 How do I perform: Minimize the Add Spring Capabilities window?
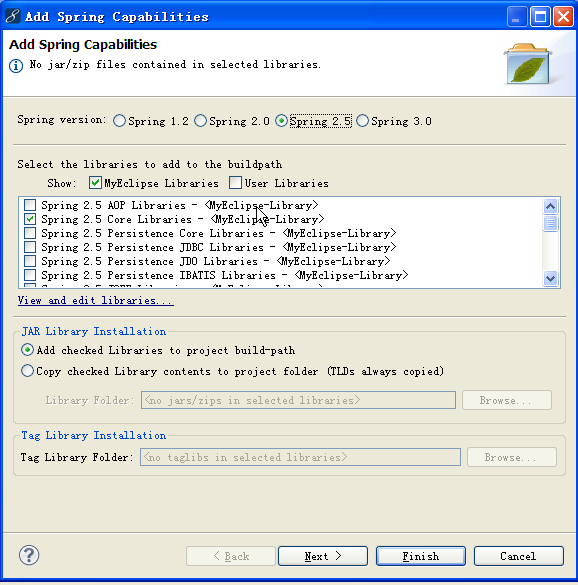pyautogui.click(x=517, y=17)
